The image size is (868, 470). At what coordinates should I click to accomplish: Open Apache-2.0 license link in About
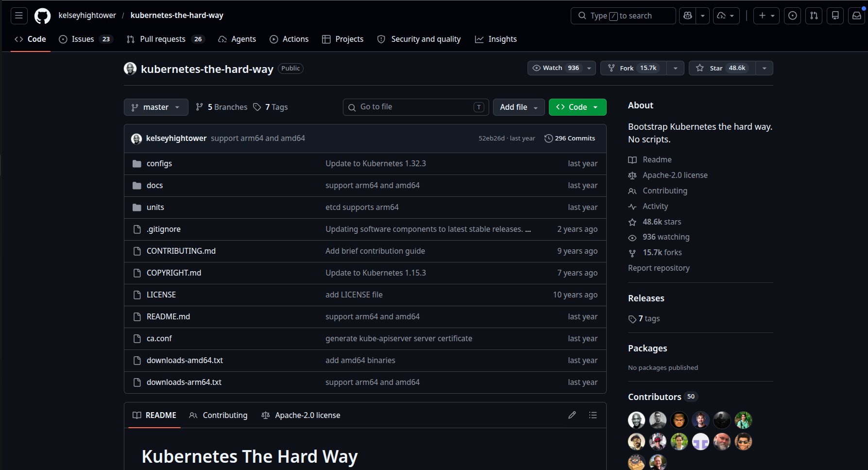coord(668,175)
